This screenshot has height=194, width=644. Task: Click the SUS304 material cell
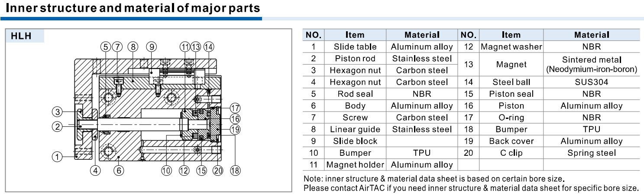(x=592, y=82)
